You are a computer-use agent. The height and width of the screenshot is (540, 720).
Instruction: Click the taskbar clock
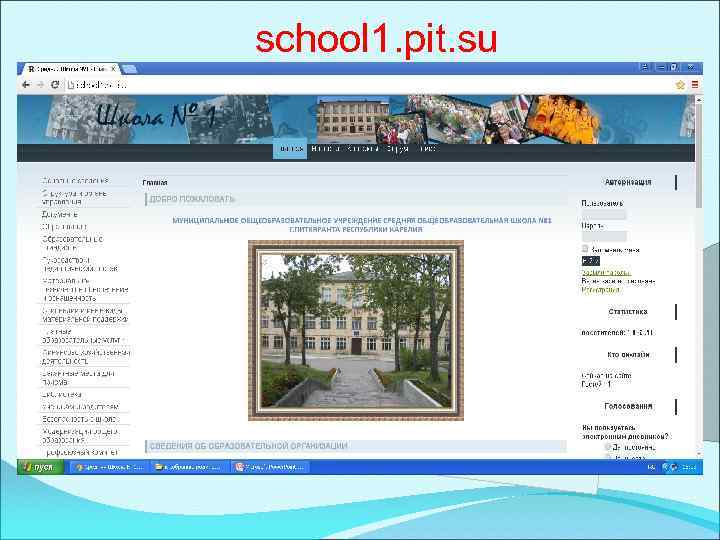coord(689,467)
